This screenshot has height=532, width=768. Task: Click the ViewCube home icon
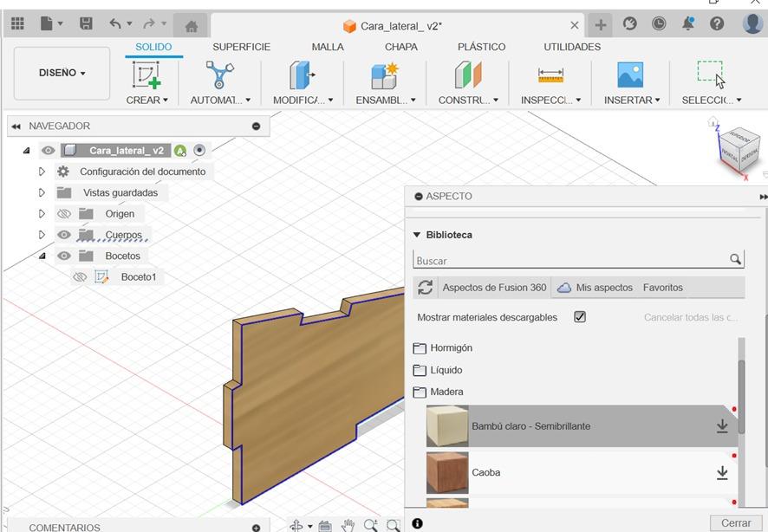point(713,123)
